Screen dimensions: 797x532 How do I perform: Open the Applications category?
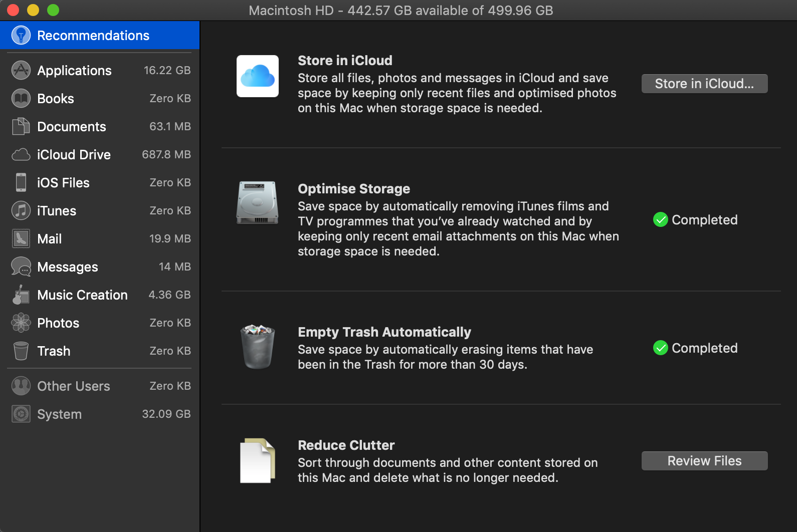click(100, 70)
